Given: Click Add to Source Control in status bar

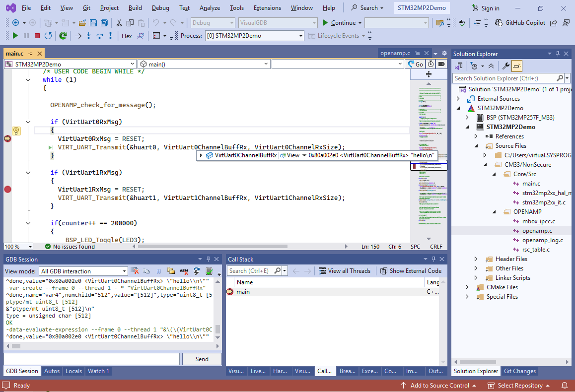Looking at the screenshot, I should (438, 386).
